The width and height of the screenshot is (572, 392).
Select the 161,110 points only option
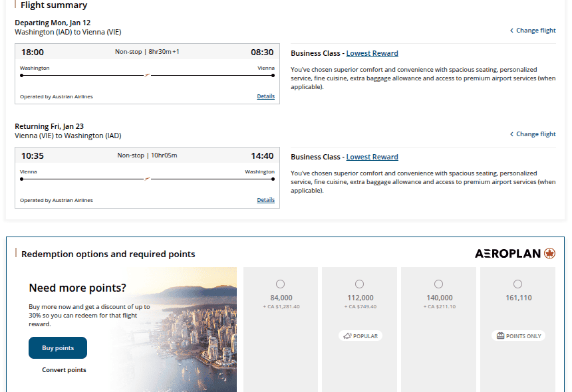coord(517,284)
